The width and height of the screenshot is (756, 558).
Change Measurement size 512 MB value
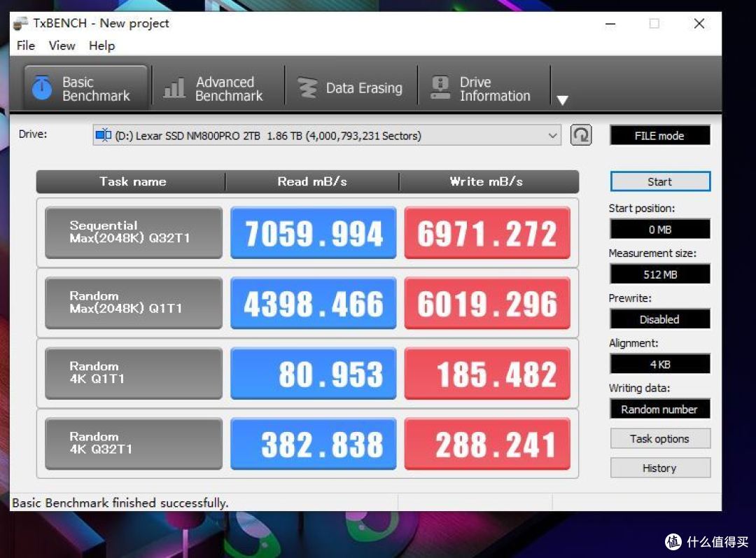point(660,274)
